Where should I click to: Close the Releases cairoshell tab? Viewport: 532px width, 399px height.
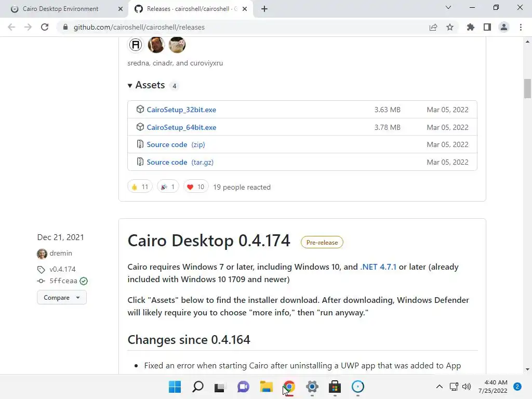click(x=245, y=9)
